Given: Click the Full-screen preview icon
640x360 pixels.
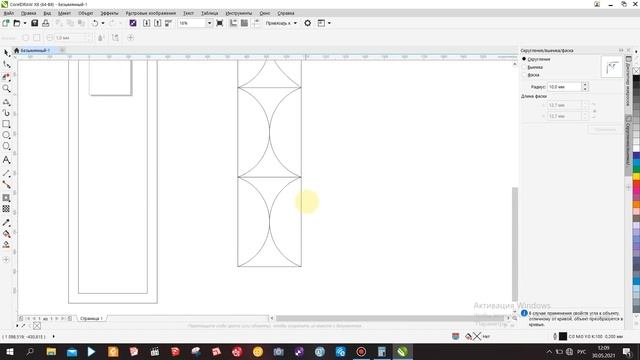Looking at the screenshot, I should pos(220,23).
